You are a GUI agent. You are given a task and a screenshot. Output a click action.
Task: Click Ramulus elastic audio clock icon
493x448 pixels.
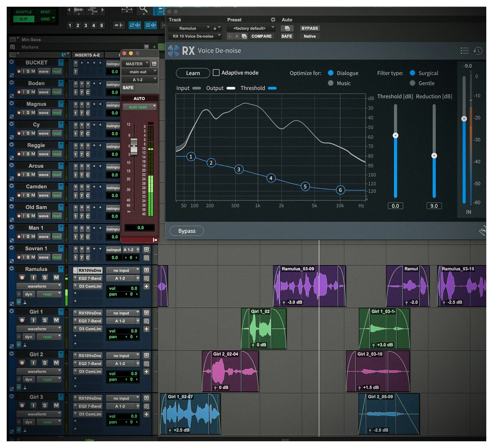tap(19, 302)
